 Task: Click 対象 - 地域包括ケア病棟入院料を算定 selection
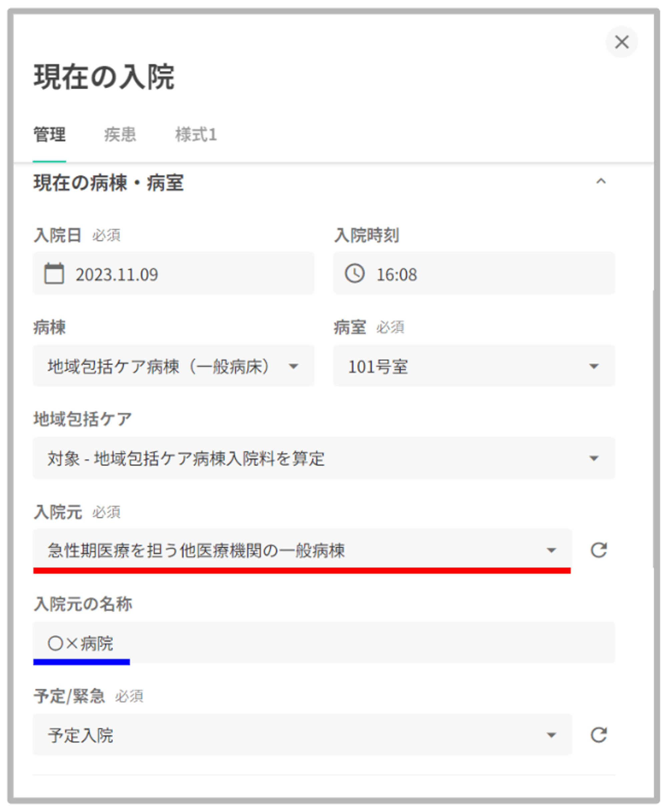click(x=186, y=458)
